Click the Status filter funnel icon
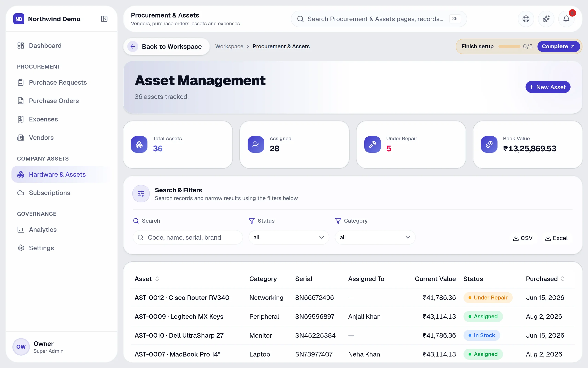This screenshot has height=368, width=588. point(252,221)
